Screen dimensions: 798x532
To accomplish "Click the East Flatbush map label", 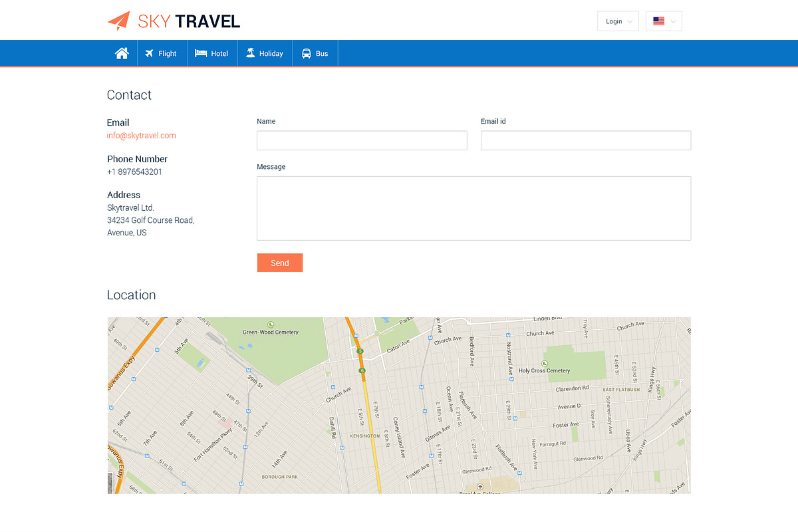I will (x=622, y=390).
